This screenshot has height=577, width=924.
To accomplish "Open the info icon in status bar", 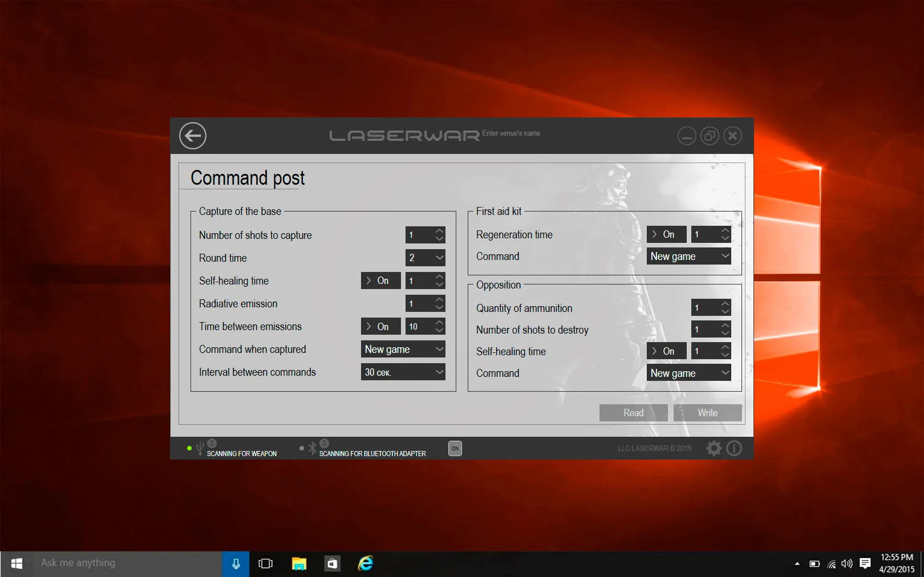I will (x=734, y=448).
